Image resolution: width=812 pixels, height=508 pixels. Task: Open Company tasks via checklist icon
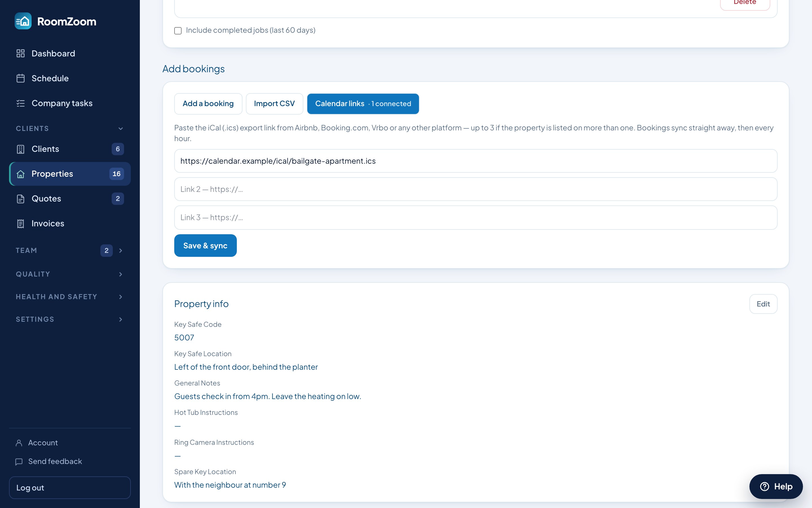[21, 103]
